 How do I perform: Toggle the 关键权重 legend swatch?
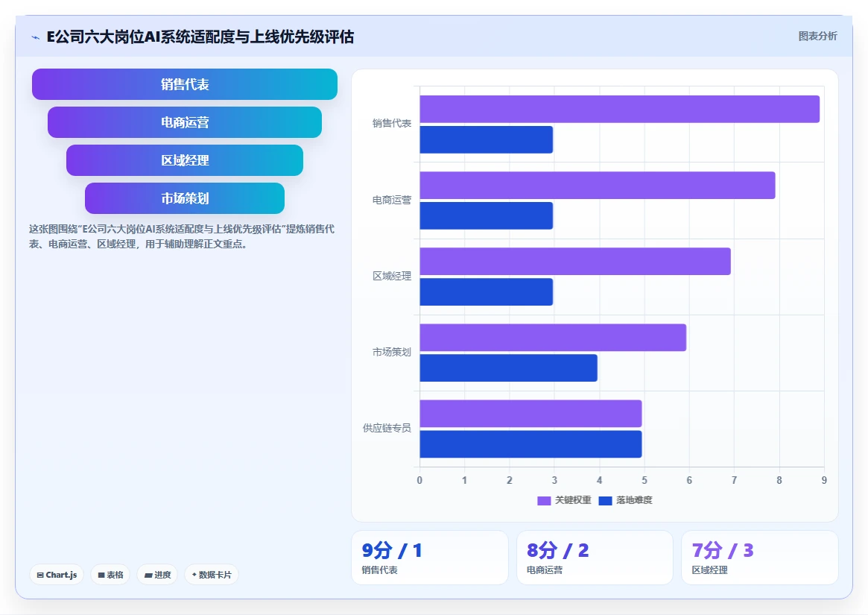click(x=544, y=500)
